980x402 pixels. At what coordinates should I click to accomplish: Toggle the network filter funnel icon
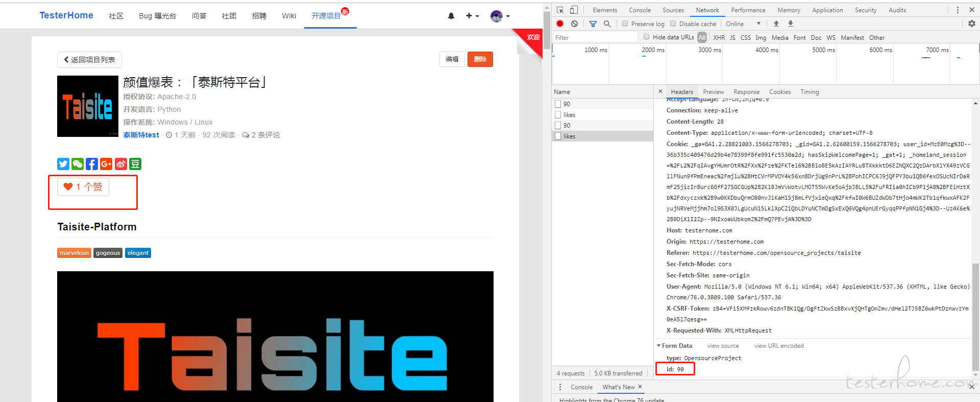point(593,23)
